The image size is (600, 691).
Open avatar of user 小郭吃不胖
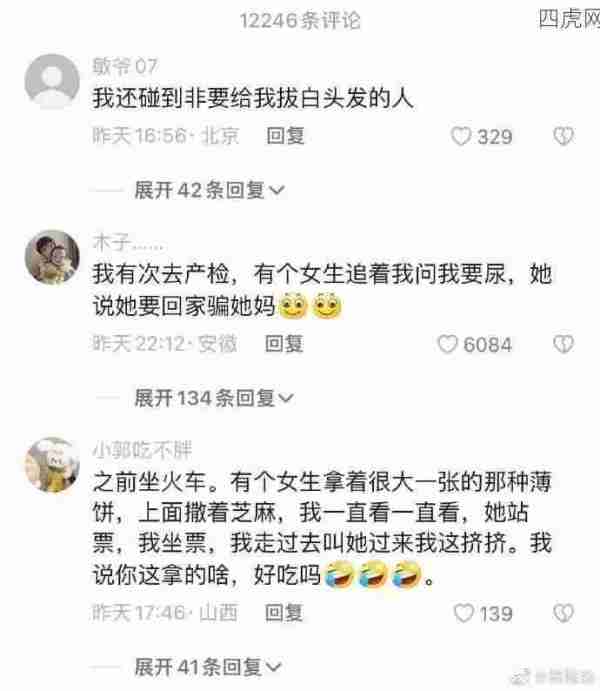(52, 464)
